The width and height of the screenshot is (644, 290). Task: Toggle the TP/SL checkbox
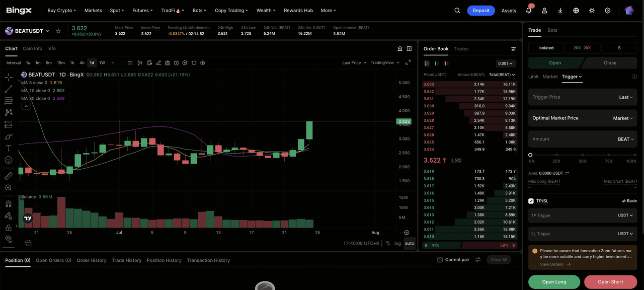coord(531,201)
